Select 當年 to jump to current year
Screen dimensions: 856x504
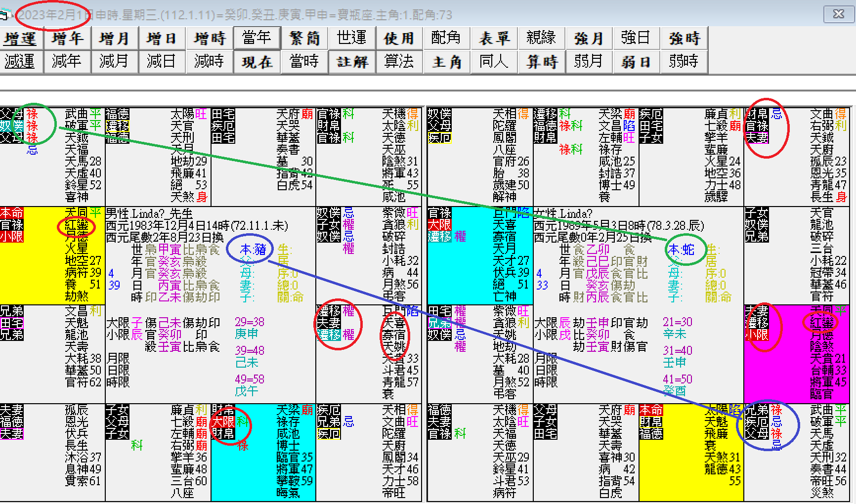coord(257,38)
